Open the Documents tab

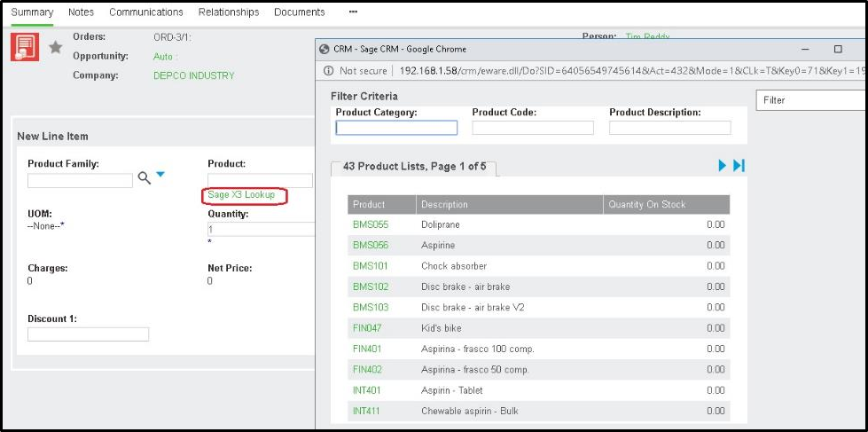(299, 12)
